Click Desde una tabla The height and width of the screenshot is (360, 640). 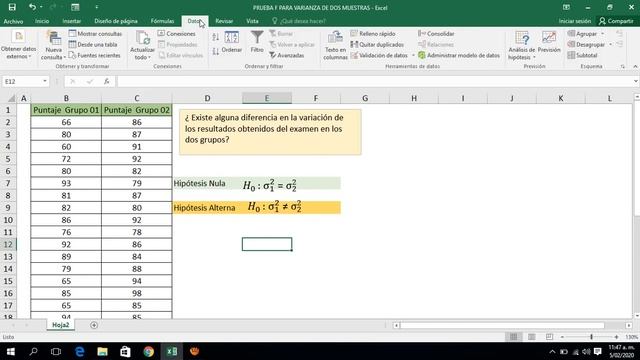point(93,44)
